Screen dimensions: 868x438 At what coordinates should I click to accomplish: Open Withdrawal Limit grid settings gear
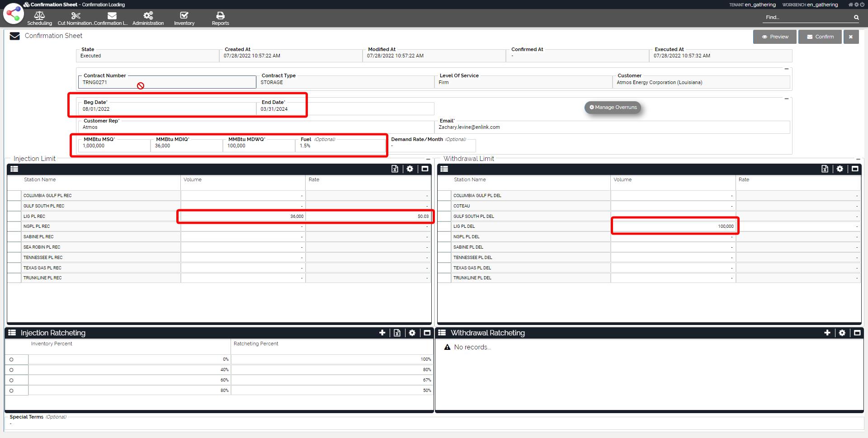[x=840, y=169]
